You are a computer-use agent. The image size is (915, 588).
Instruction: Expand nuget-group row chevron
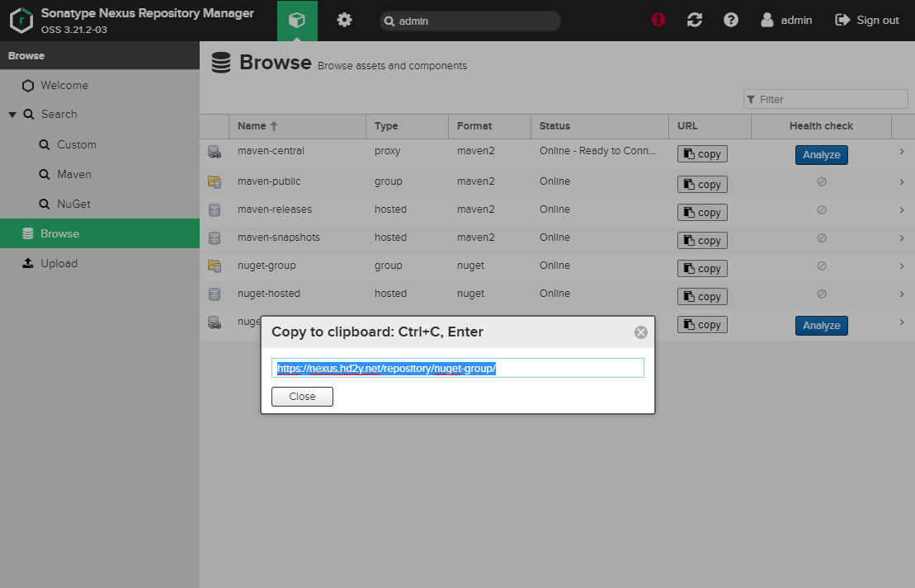(x=902, y=266)
